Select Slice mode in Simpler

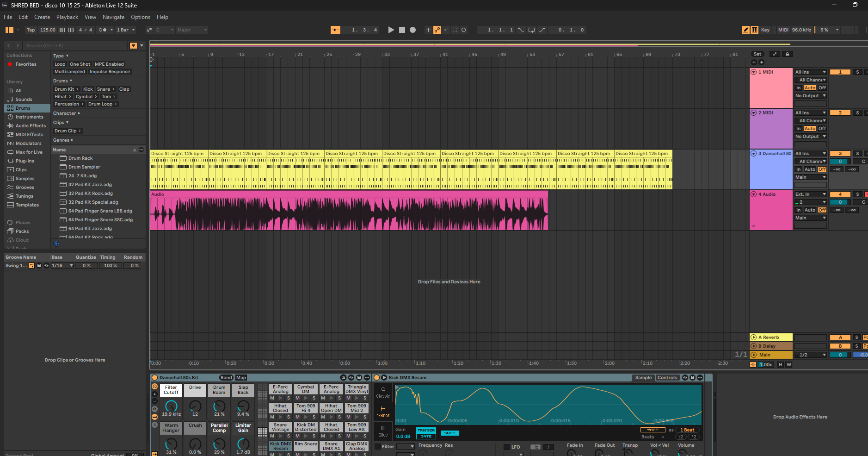click(x=383, y=431)
